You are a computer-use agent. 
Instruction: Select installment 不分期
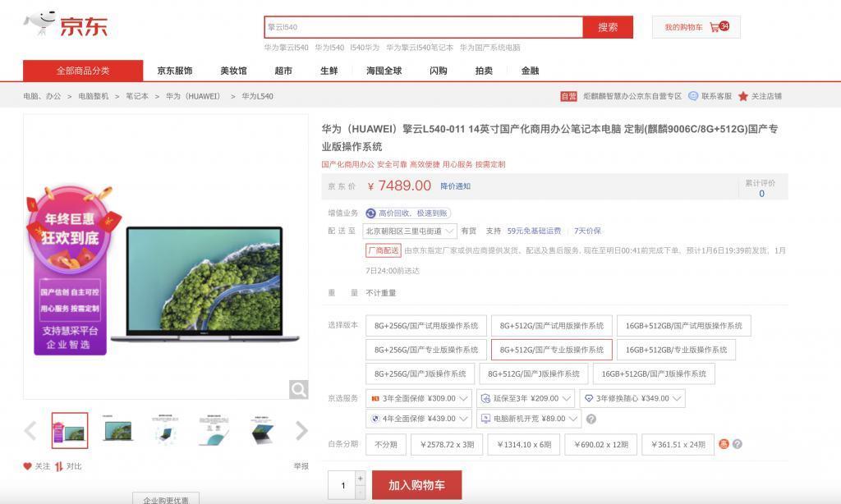pyautogui.click(x=386, y=444)
